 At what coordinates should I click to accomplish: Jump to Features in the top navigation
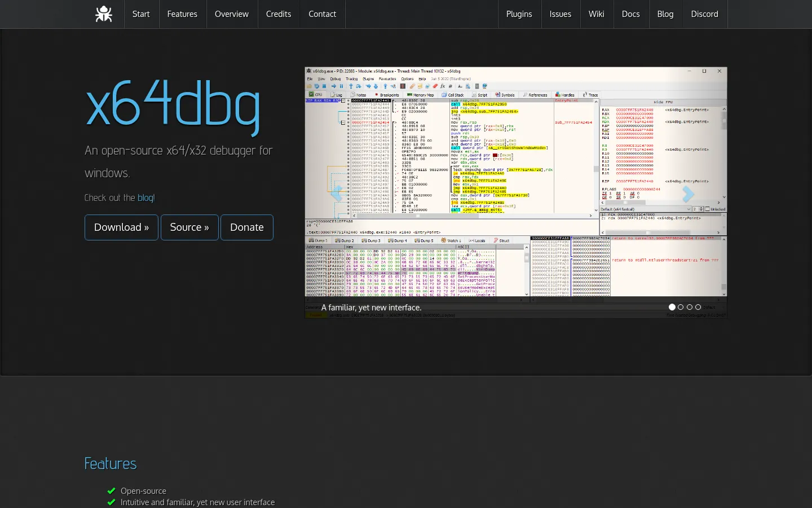point(182,14)
